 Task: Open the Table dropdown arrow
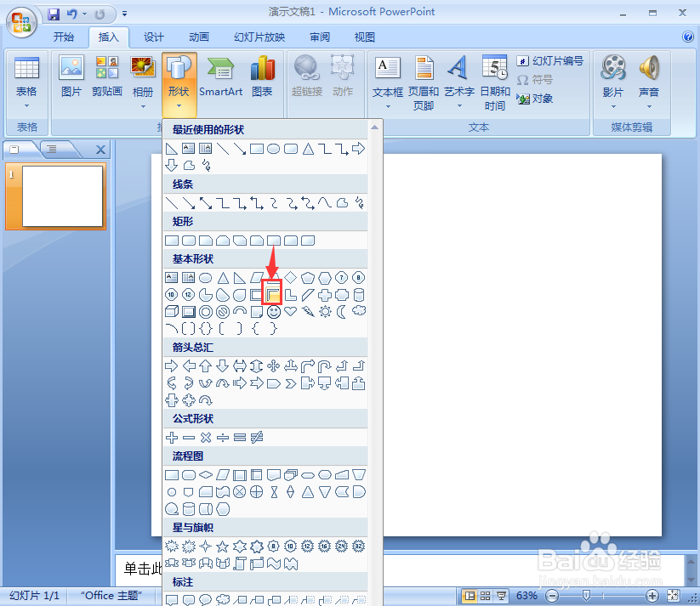pos(26,105)
